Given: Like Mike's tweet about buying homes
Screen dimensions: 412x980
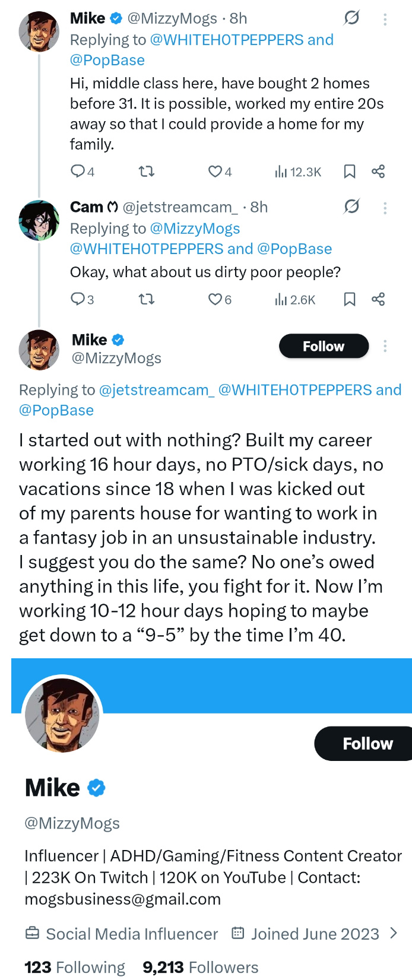Looking at the screenshot, I should (x=214, y=172).
